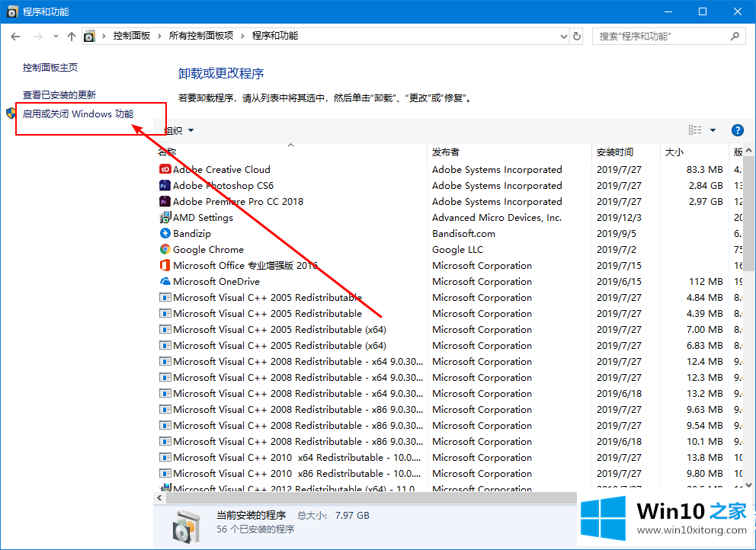The image size is (756, 550).
Task: Click the horizontal scrollbar thumb
Action: (371, 497)
